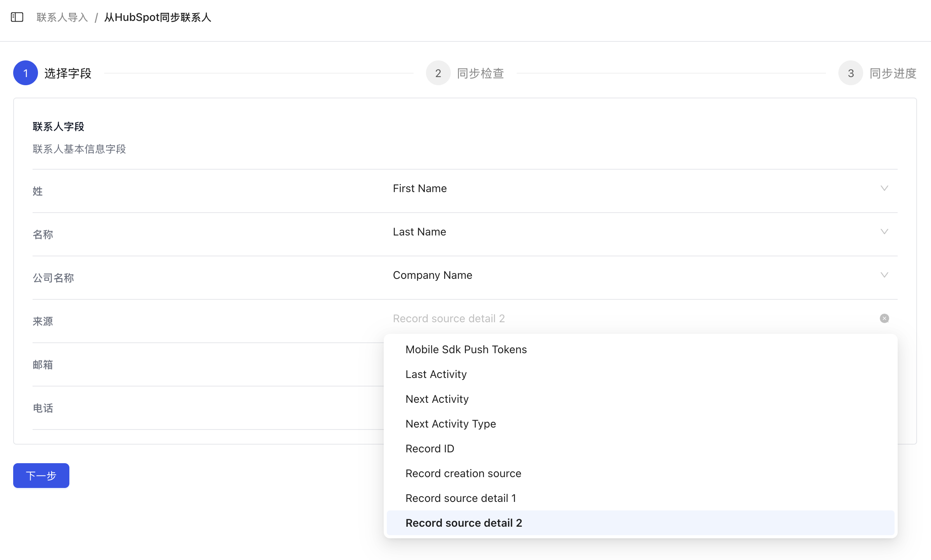Screen dimensions: 931x560
Task: Choose "Next Activity Type" option
Action: point(450,424)
